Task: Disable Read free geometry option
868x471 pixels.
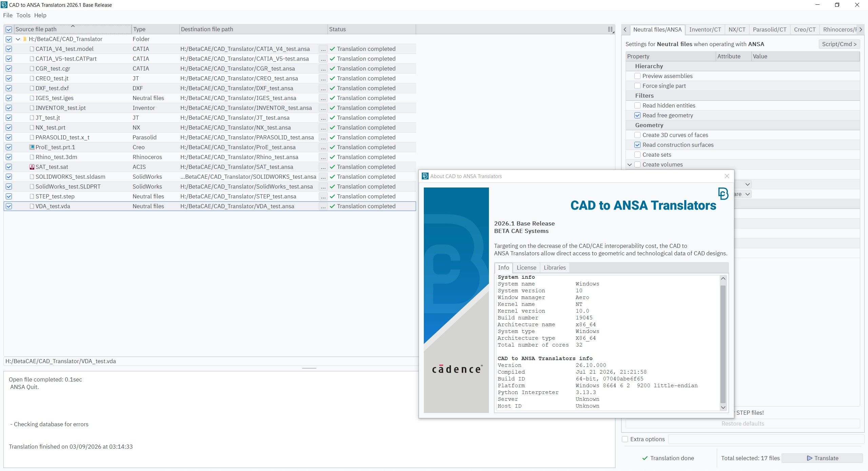Action: (637, 115)
